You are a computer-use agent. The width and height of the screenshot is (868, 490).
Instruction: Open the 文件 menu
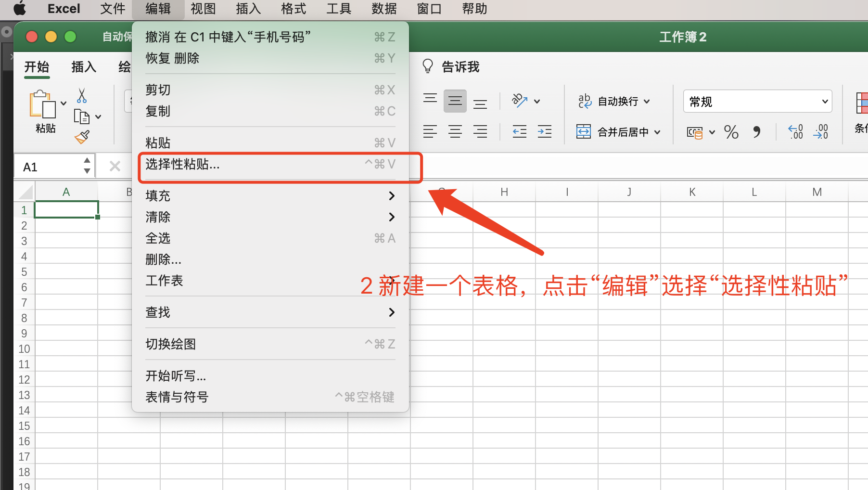coord(113,9)
